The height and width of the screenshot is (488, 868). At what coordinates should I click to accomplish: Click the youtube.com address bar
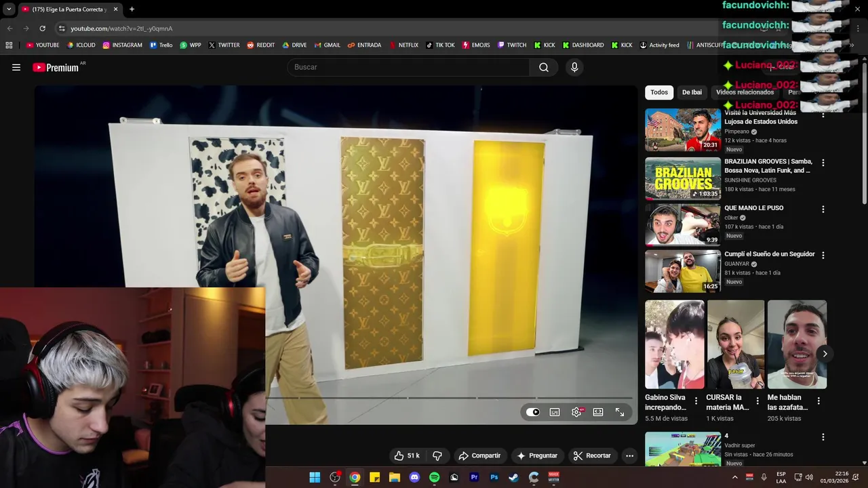pyautogui.click(x=122, y=28)
